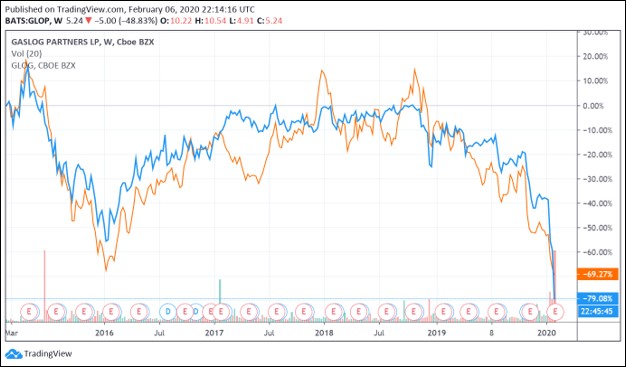Click the close value C:5.24
Image resolution: width=626 pixels, height=367 pixels.
coord(270,21)
